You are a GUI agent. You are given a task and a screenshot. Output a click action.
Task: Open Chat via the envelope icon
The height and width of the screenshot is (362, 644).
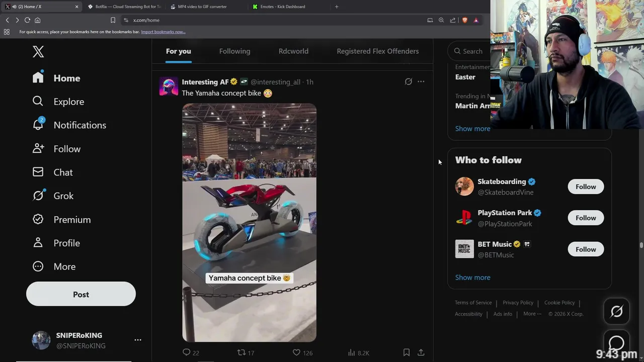[38, 172]
